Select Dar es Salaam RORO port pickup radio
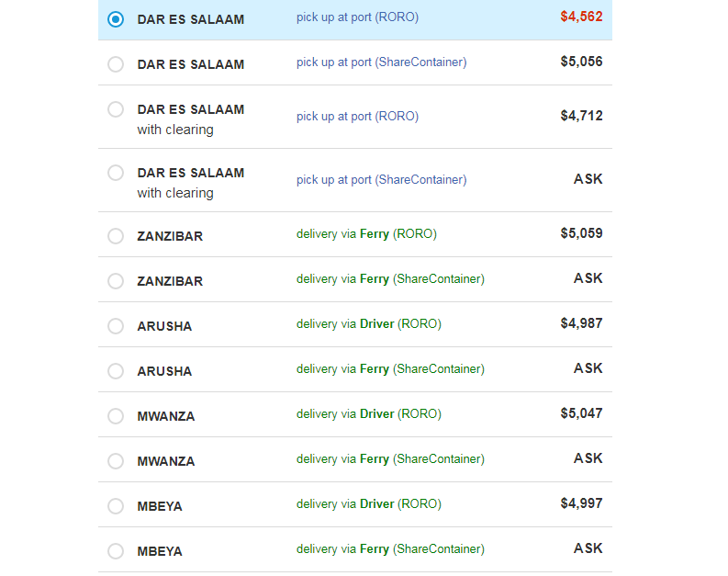The image size is (728, 576). click(116, 19)
